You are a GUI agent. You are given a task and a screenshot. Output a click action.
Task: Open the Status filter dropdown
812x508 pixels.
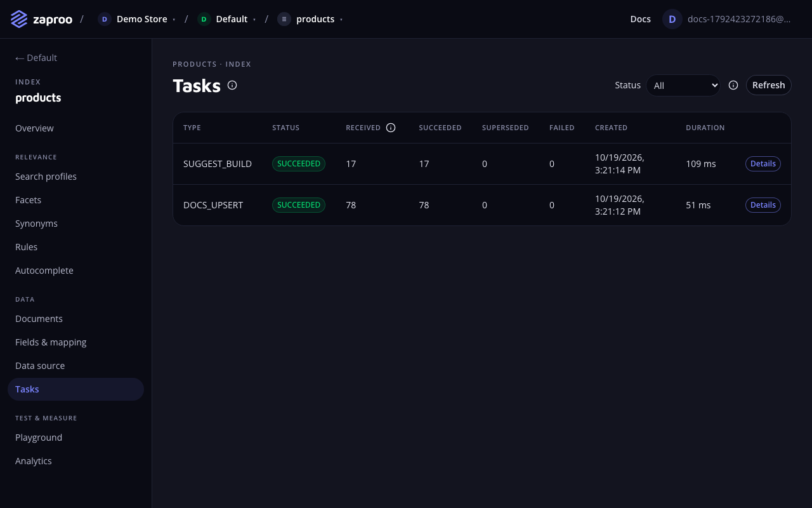tap(683, 85)
